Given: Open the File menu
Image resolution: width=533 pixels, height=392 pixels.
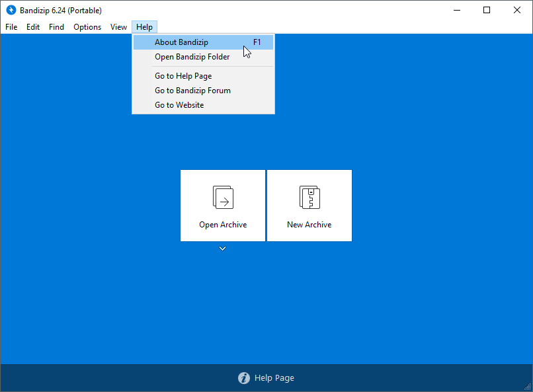Looking at the screenshot, I should [x=11, y=27].
